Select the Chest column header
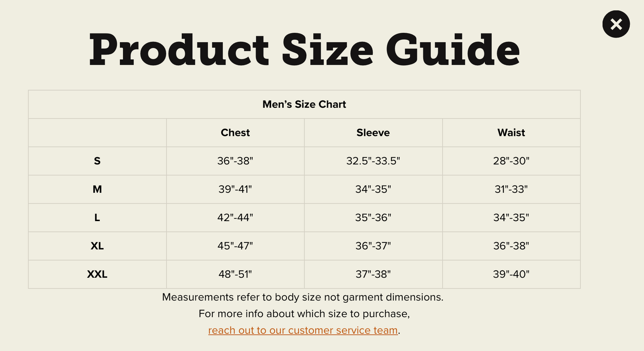644x351 pixels. (x=235, y=133)
